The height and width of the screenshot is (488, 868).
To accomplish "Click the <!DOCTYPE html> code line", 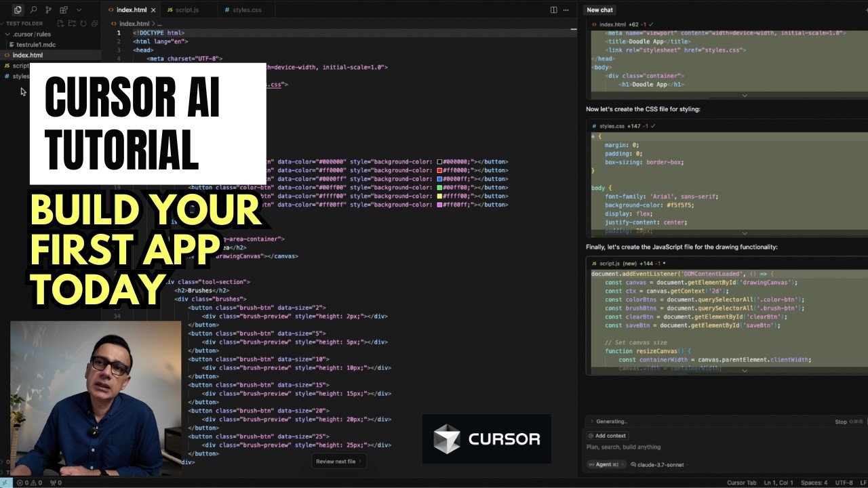I will [x=159, y=33].
